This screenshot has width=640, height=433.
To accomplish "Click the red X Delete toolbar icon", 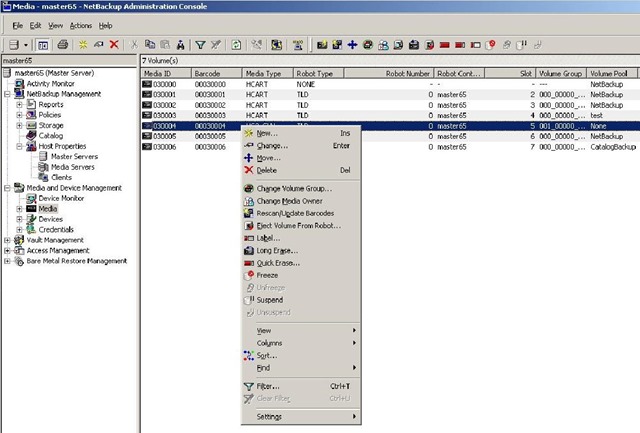I will coord(114,44).
